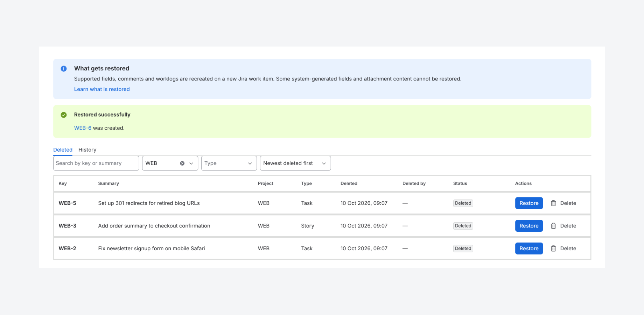The height and width of the screenshot is (315, 644).
Task: Click the Task type cell for WEB-2
Action: click(x=307, y=248)
